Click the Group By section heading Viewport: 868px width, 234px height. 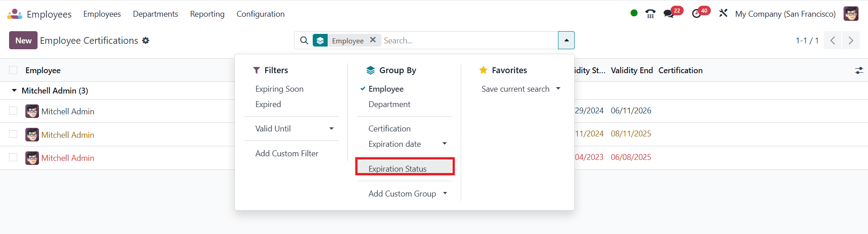point(391,70)
